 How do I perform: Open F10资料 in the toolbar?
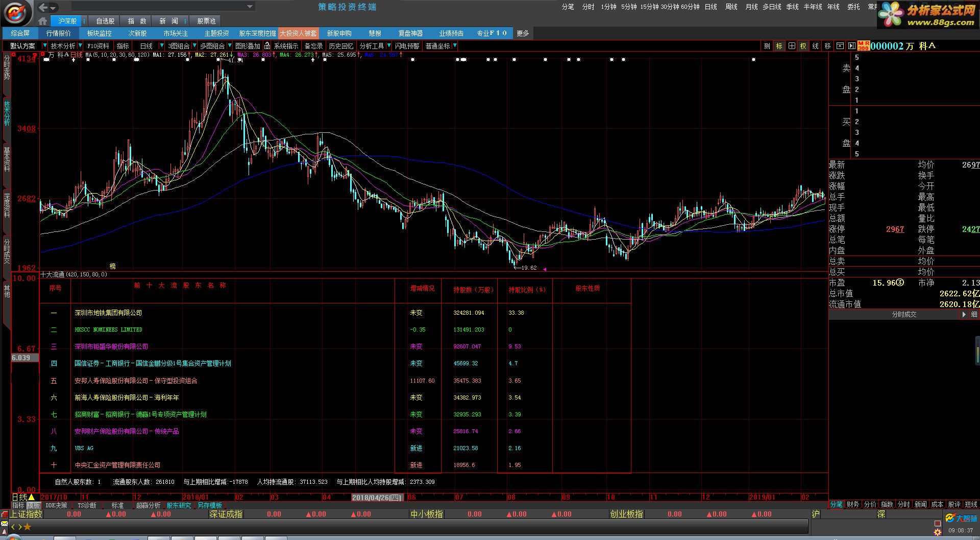[x=98, y=46]
